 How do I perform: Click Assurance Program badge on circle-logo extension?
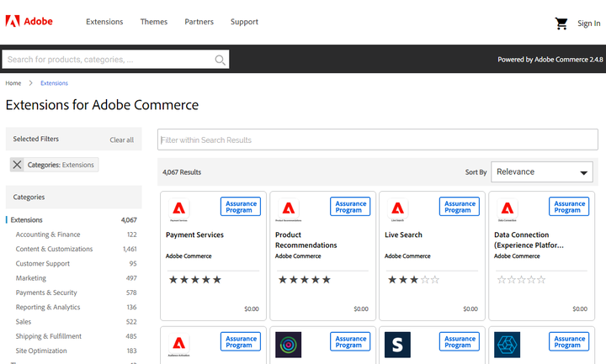(350, 341)
